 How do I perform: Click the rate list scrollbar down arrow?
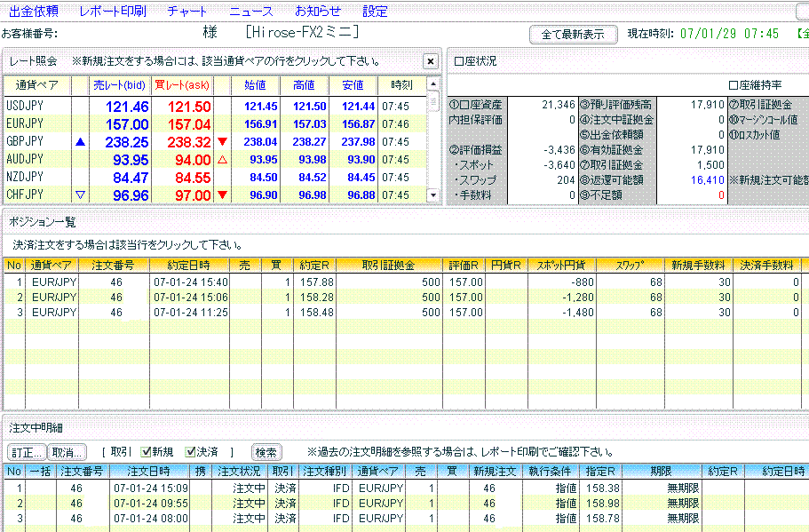pyautogui.click(x=433, y=195)
